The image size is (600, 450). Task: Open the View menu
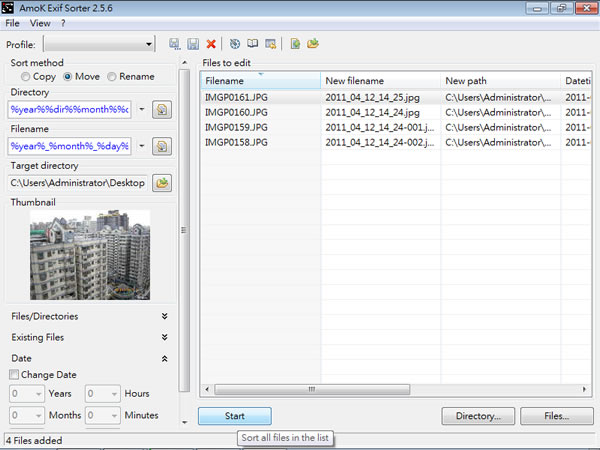coord(40,22)
